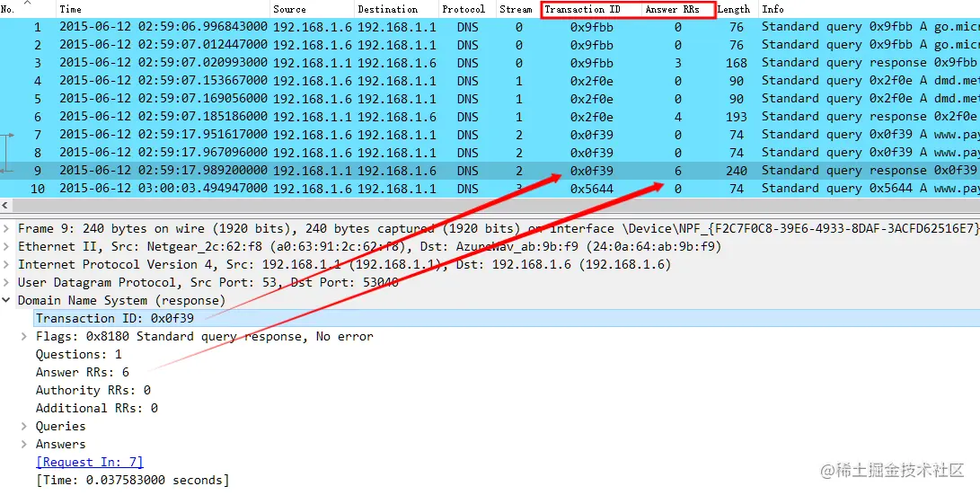Select the Additional RRs: 0 field

pyautogui.click(x=97, y=408)
